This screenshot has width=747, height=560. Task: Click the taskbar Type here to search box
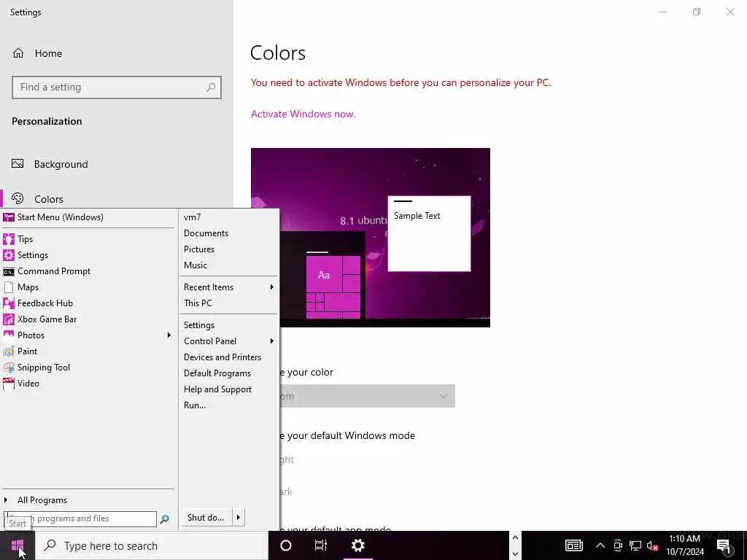tap(152, 545)
